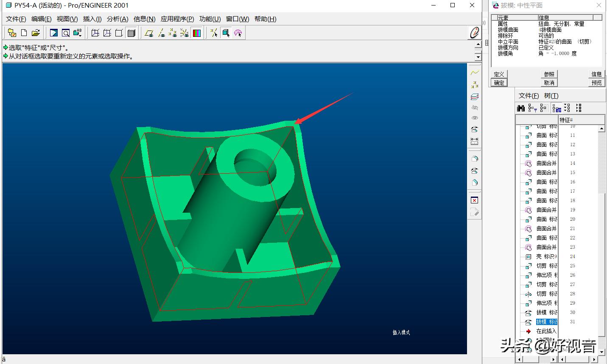
Task: Toggle datum axes visibility
Action: tap(162, 33)
